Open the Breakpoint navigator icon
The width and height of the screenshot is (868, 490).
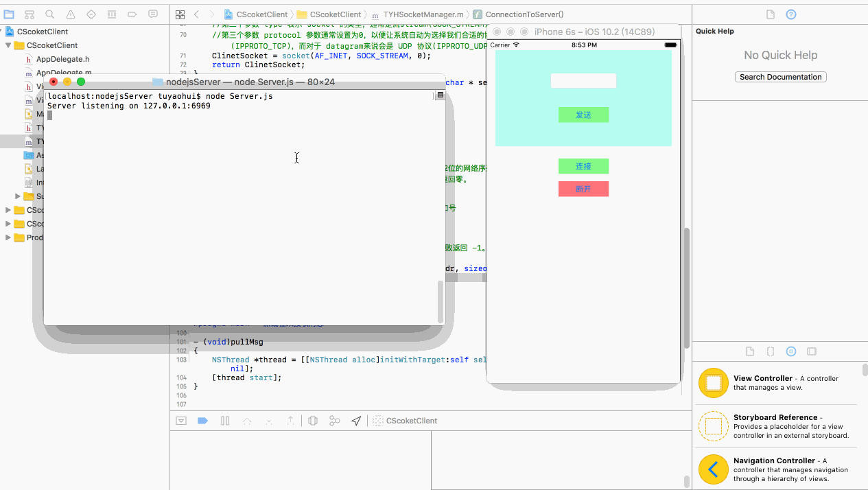132,14
